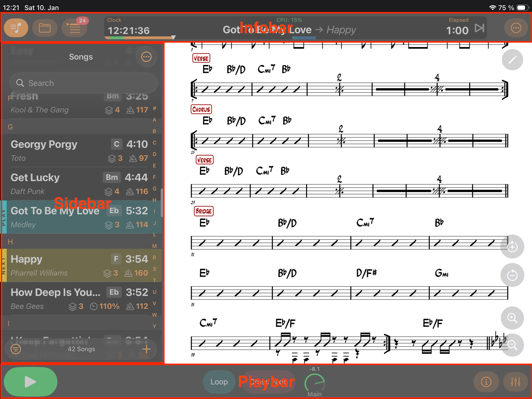
Task: Open the infobar more-options ellipsis menu
Action: point(516,28)
